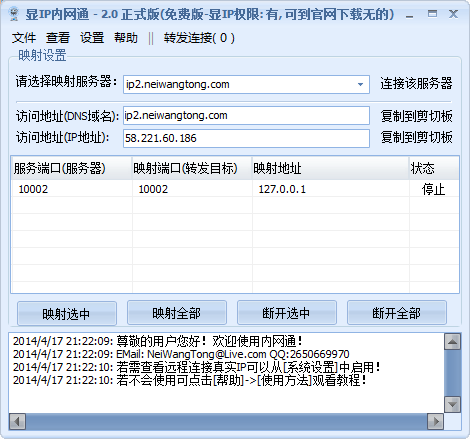470x439 pixels.
Task: Click the 断开选中 button
Action: pos(287,313)
